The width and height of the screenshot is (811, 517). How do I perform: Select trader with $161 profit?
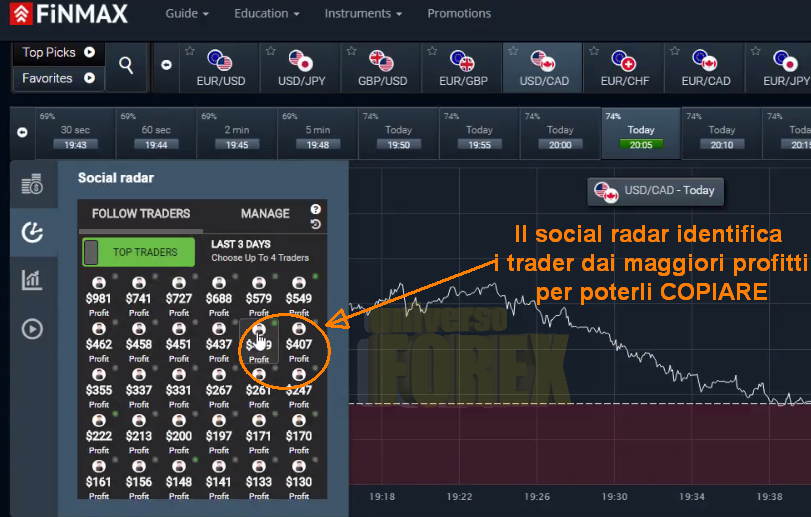click(99, 480)
